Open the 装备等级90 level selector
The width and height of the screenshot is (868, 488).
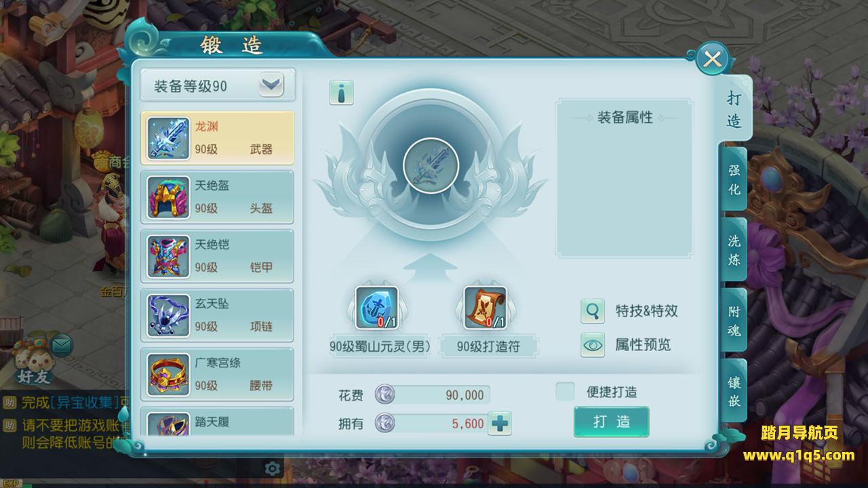coord(218,85)
